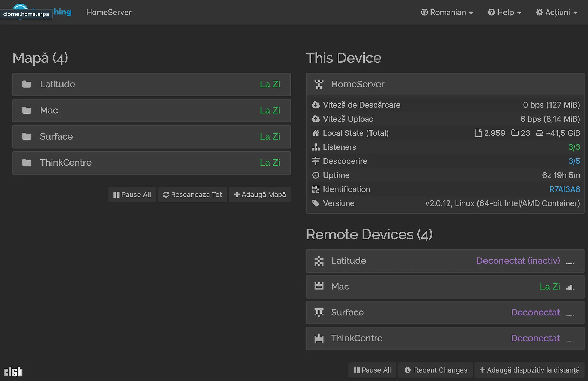
Task: Click the ThinkCentre folder icon
Action: pyautogui.click(x=27, y=162)
